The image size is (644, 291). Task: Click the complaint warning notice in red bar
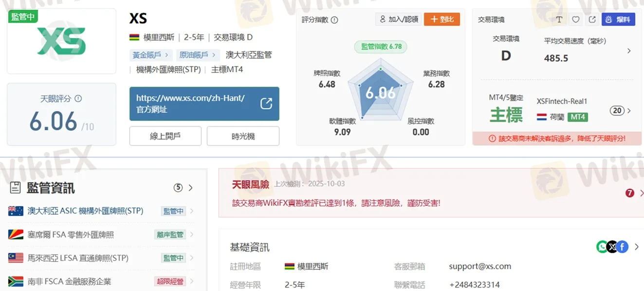click(x=557, y=139)
